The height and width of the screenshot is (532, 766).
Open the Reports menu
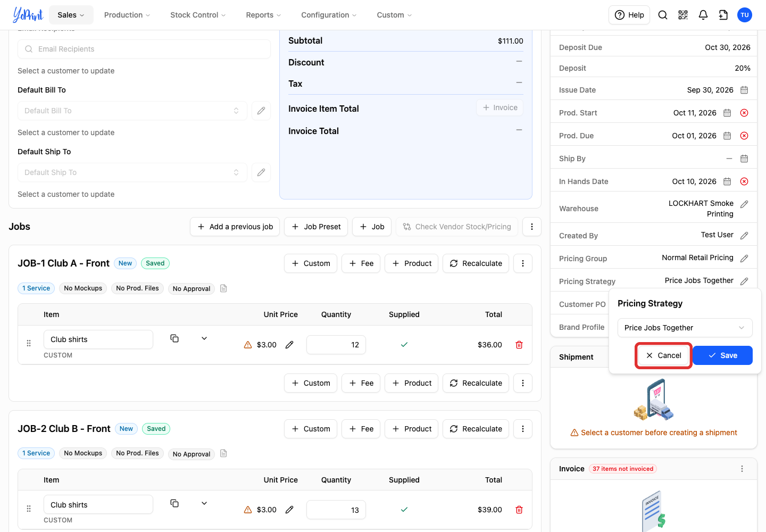[x=263, y=15]
